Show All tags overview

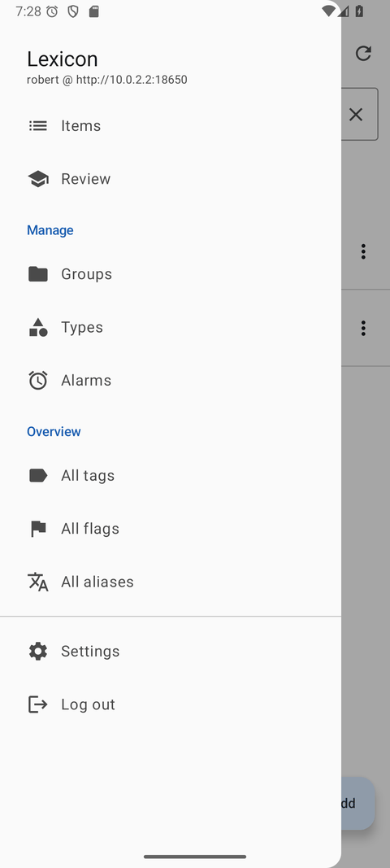click(x=171, y=476)
